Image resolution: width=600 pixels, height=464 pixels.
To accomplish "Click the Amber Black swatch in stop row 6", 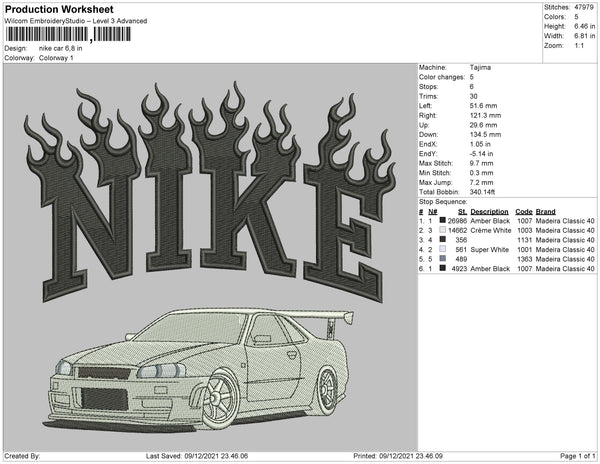I will [x=443, y=268].
